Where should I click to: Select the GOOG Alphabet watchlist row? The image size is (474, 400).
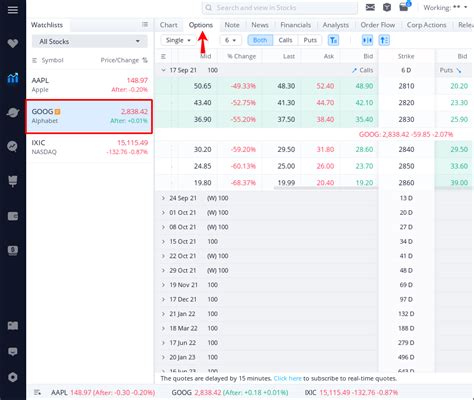[x=89, y=116]
